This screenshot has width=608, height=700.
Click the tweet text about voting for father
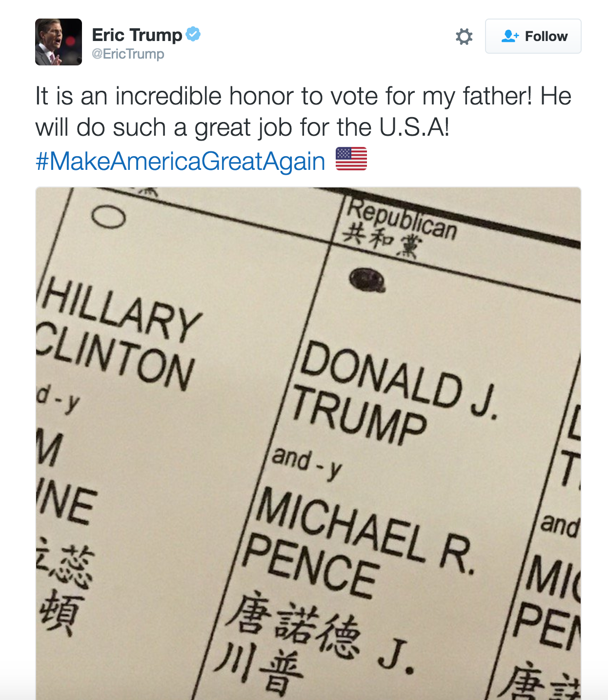(303, 111)
